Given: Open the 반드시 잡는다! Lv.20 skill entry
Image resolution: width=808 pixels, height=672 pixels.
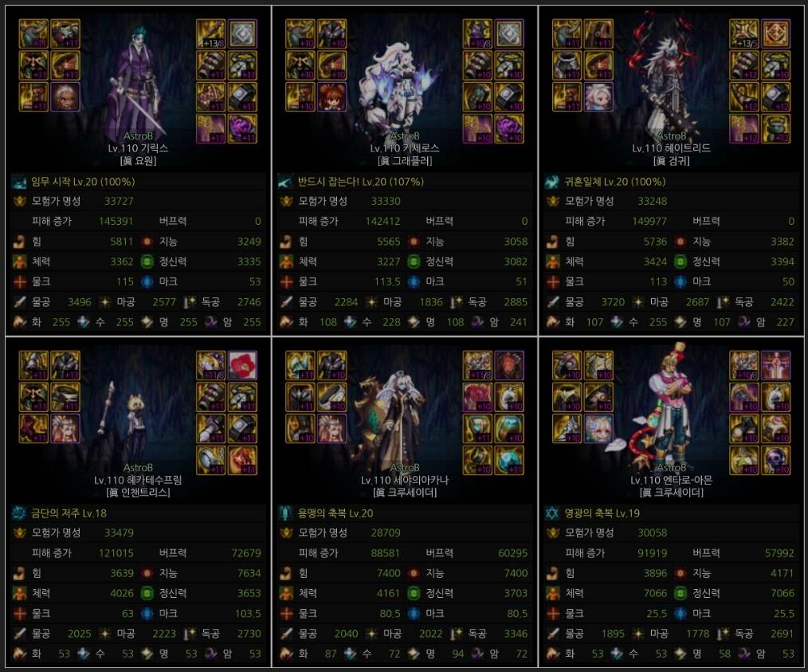Looking at the screenshot, I should point(361,182).
